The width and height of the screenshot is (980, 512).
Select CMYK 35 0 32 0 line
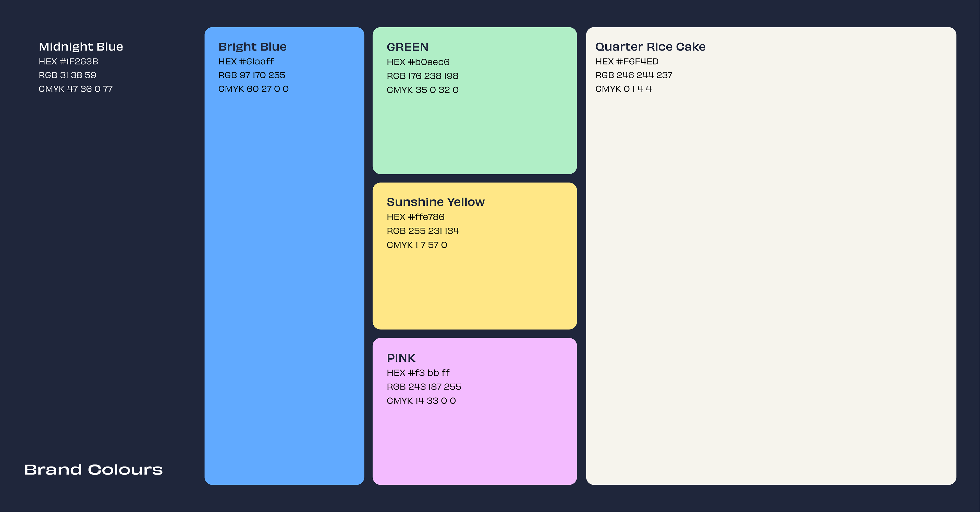click(423, 90)
